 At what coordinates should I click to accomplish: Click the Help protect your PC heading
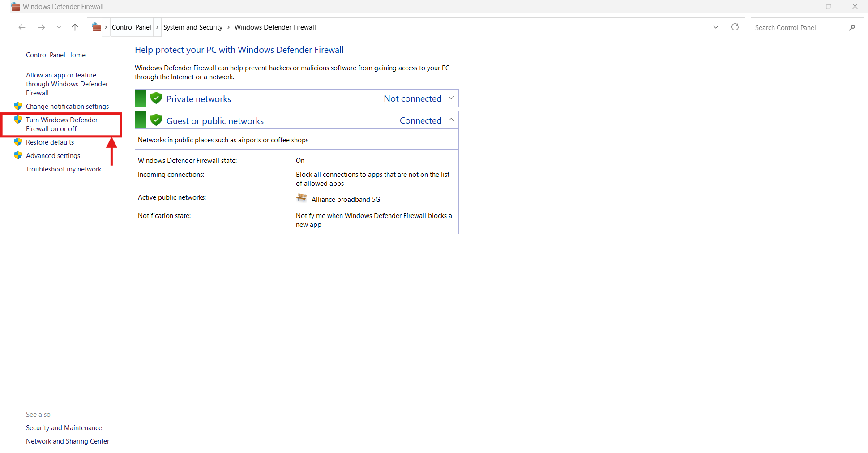pyautogui.click(x=239, y=50)
